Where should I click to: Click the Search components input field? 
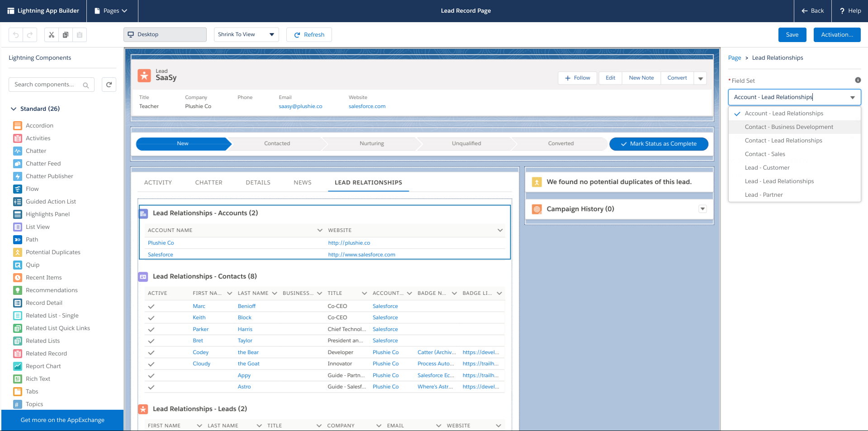pos(45,85)
